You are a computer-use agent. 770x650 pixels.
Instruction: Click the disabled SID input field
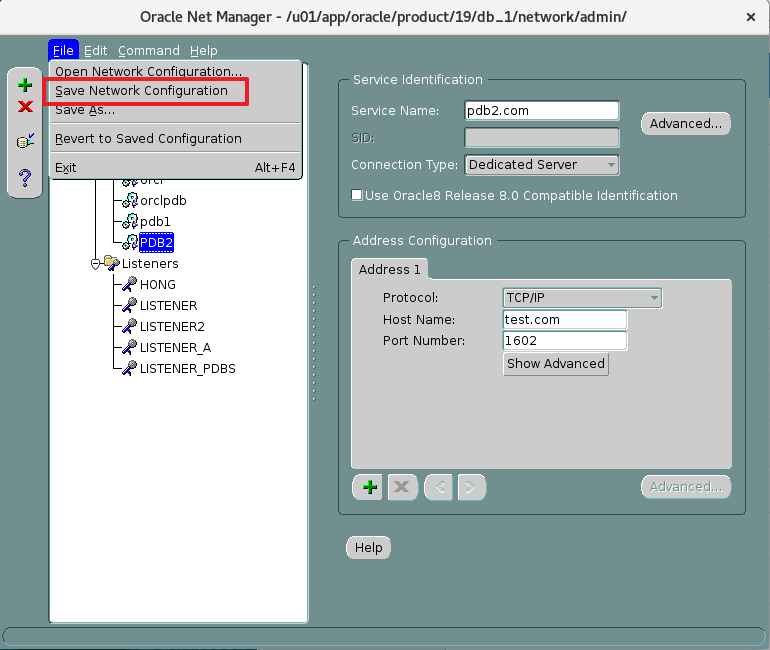point(542,138)
